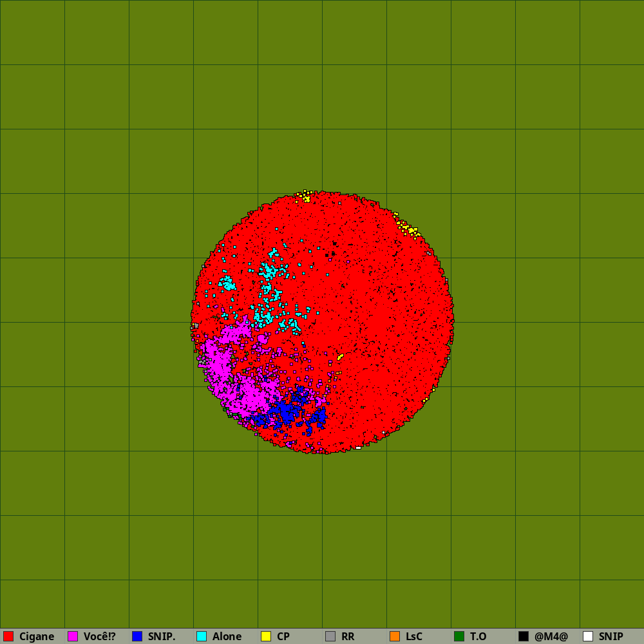Screen dimensions: 644x644
Task: Select the last 'SNIP' legend label
Action: (x=611, y=637)
